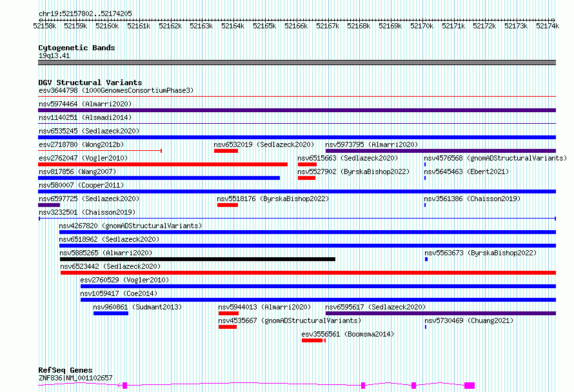The image size is (574, 392).
Task: Open nsv4267820 gnomADStructuralVariants label
Action: click(130, 226)
